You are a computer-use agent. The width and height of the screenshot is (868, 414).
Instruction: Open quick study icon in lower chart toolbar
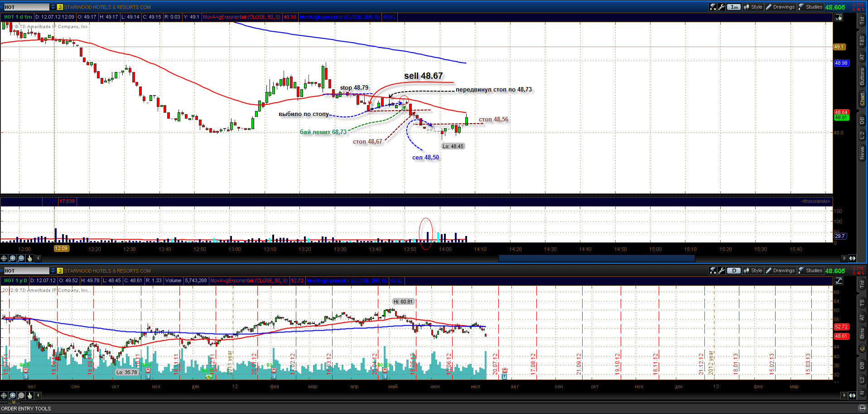[x=713, y=270]
